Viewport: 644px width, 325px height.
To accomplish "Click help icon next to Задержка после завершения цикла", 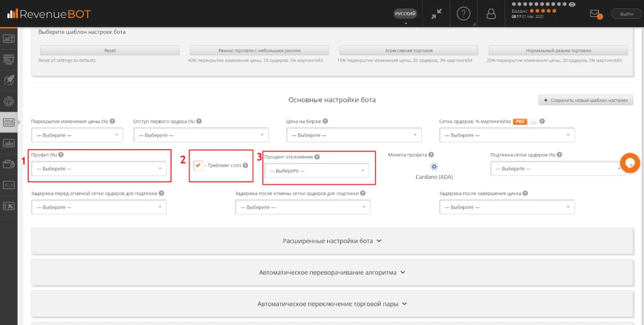I will [526, 193].
